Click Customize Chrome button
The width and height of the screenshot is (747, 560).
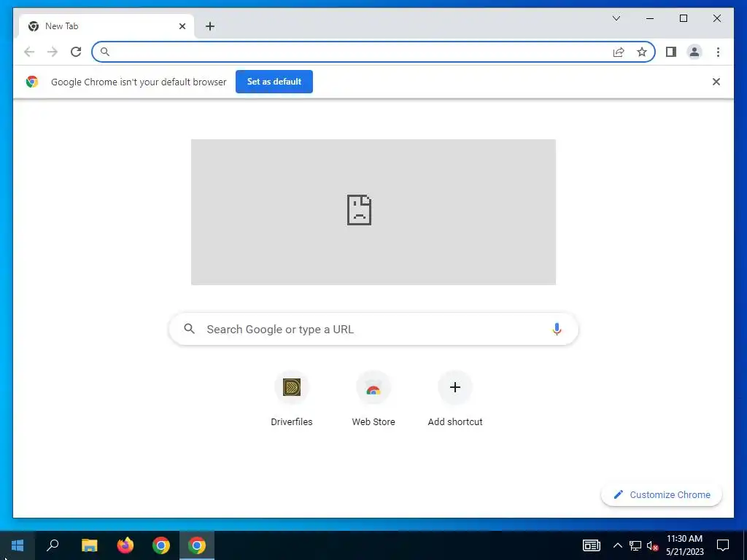tap(662, 495)
